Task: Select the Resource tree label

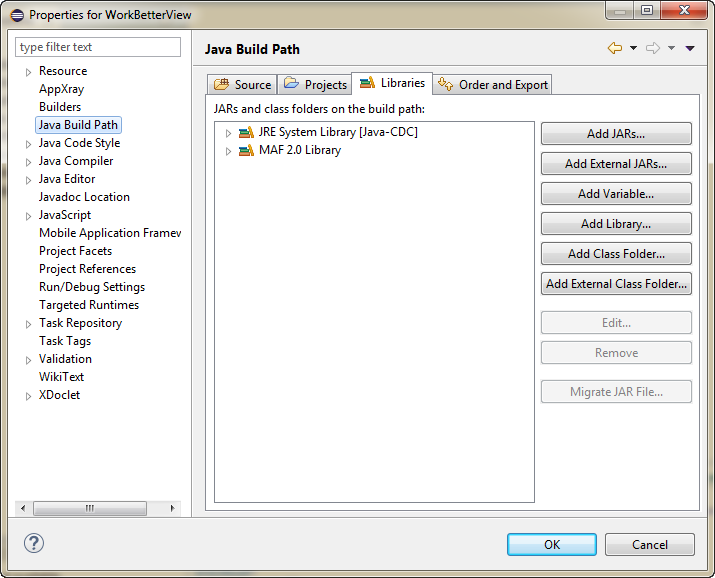Action: click(x=63, y=71)
